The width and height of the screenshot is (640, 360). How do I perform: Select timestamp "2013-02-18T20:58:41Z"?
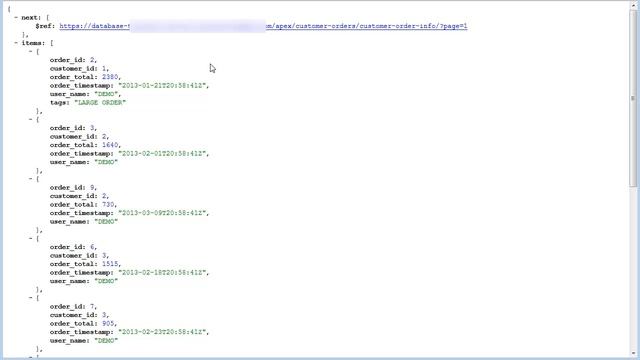(x=162, y=273)
